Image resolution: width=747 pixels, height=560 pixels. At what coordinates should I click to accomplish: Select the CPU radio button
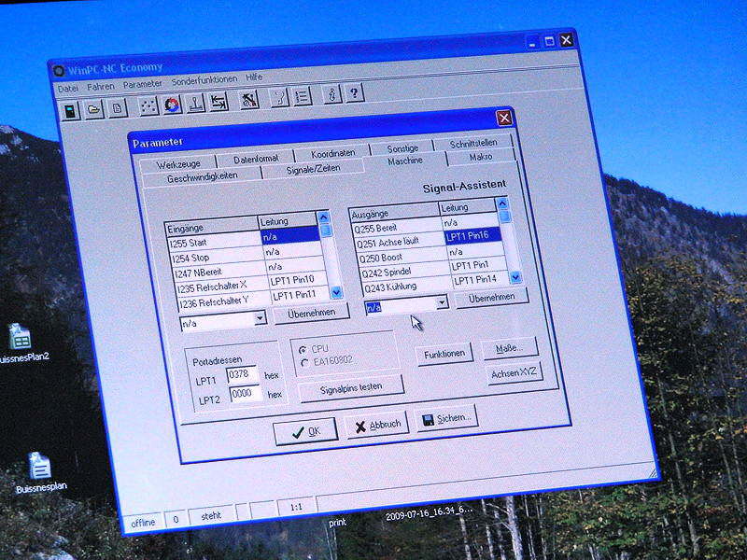point(303,350)
